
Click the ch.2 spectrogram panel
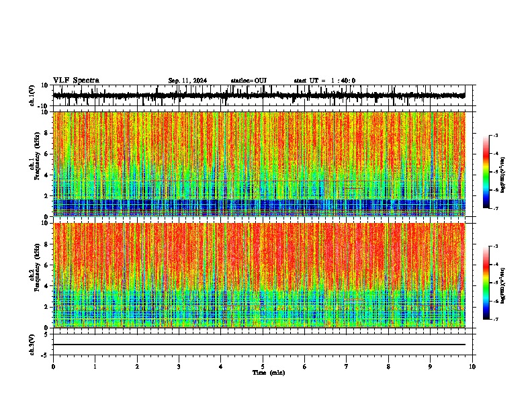click(259, 275)
